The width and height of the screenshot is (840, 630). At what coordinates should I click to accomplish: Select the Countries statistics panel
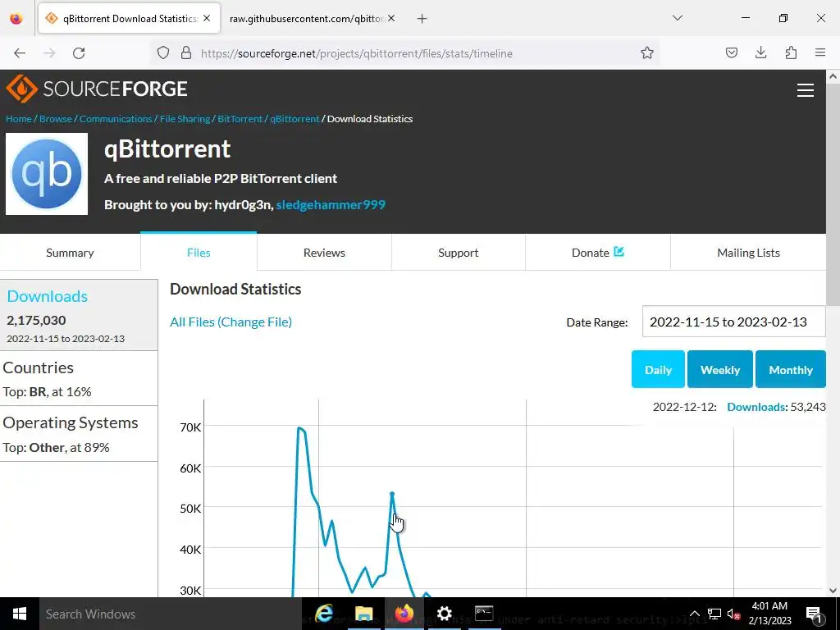79,378
